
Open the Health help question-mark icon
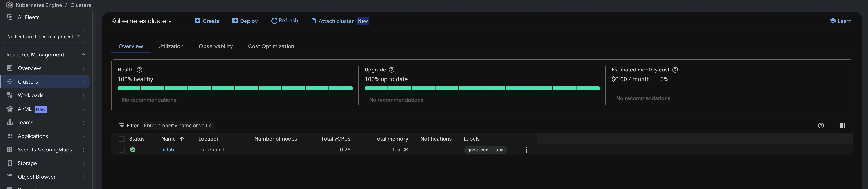click(x=139, y=70)
